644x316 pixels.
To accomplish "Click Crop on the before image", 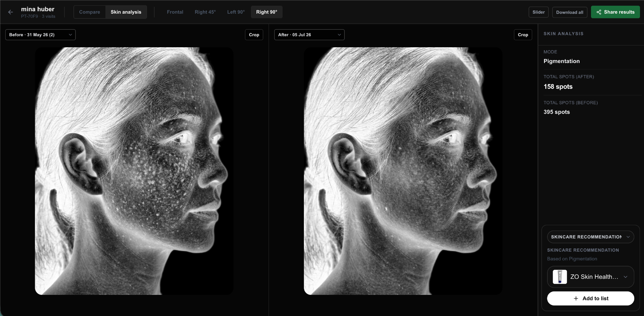I will [x=254, y=35].
